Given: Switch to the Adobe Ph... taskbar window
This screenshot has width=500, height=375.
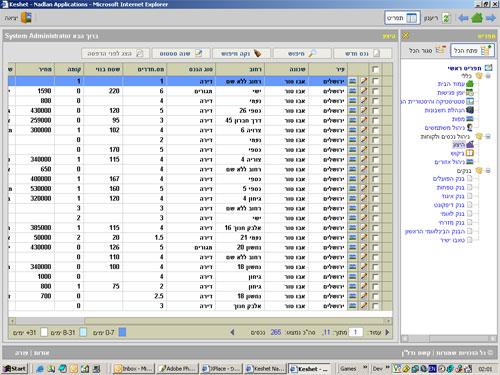Looking at the screenshot, I should pos(177,368).
